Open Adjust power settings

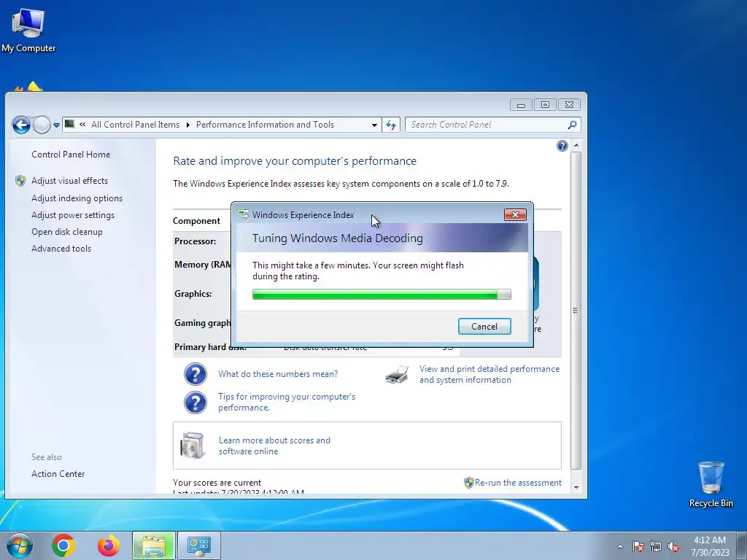[x=73, y=215]
